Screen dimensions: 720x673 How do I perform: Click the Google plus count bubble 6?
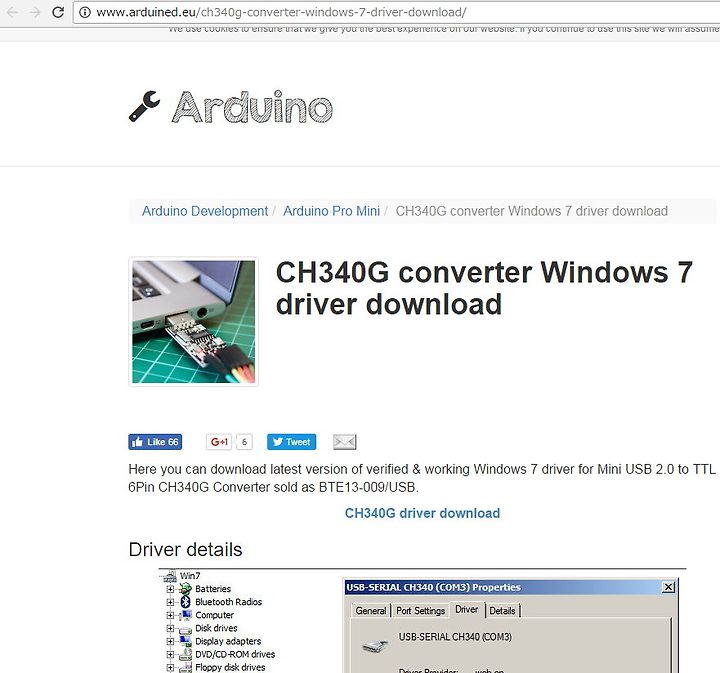(244, 442)
